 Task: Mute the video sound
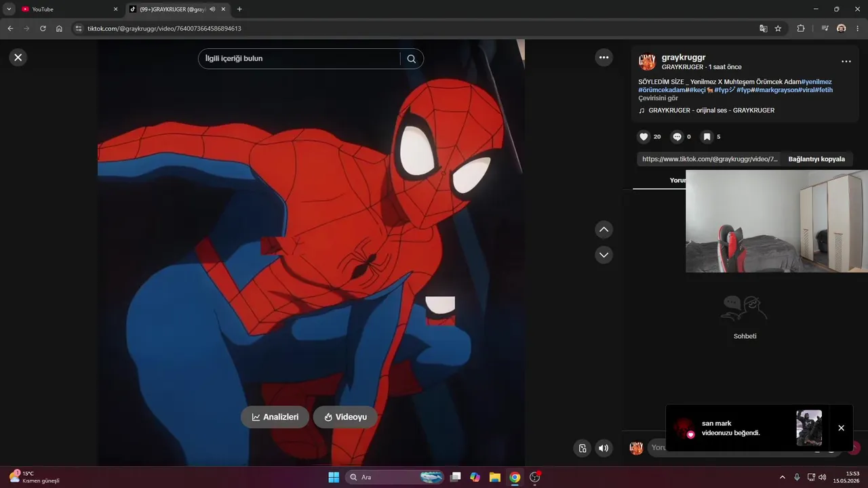click(604, 448)
